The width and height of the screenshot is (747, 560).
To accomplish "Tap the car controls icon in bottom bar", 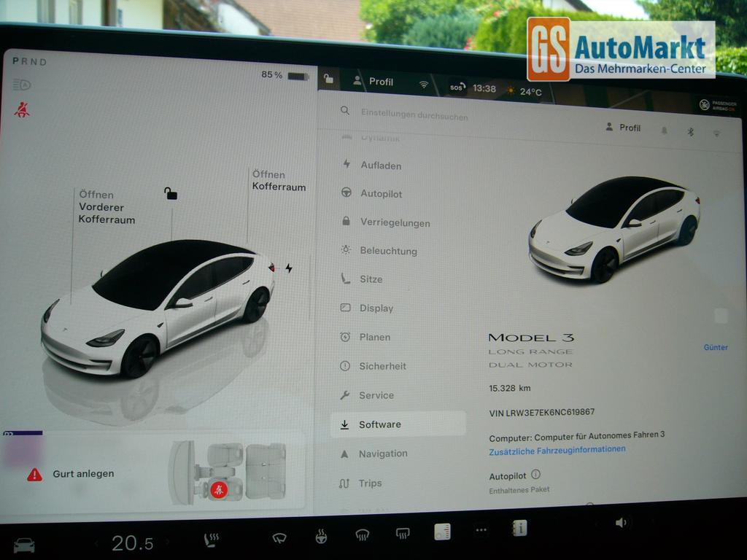I will 24,545.
